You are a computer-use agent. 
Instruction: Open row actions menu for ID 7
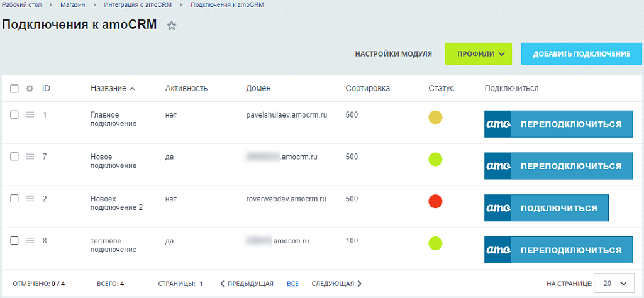pos(30,157)
